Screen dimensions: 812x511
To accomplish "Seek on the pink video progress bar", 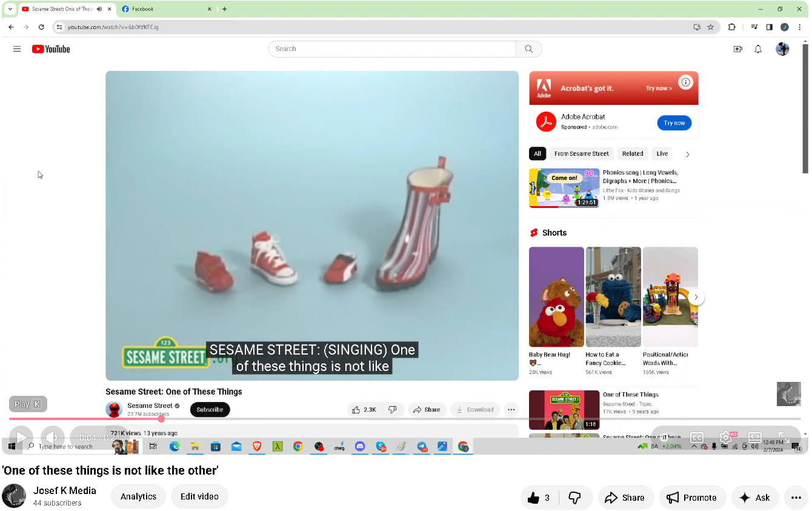I will point(405,419).
